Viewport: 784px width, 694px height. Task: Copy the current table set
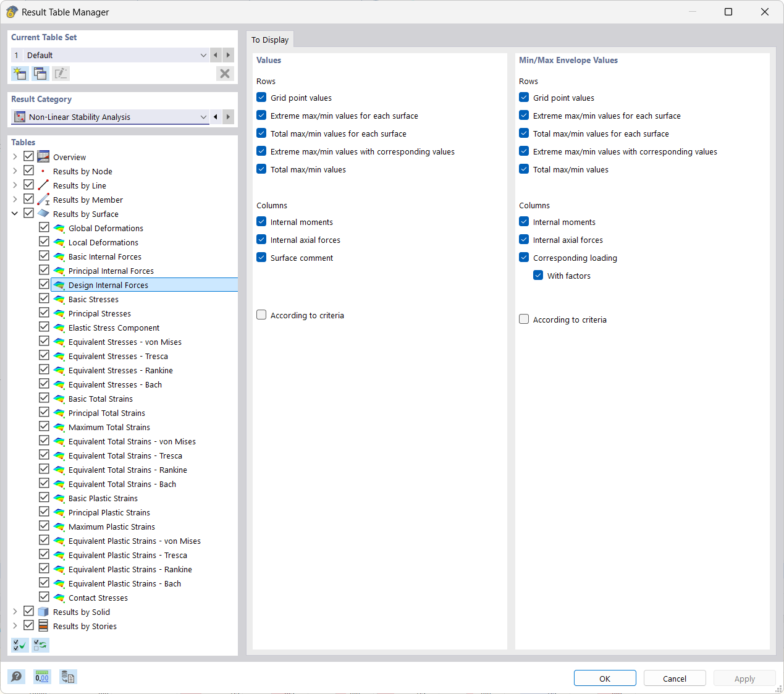(x=40, y=73)
